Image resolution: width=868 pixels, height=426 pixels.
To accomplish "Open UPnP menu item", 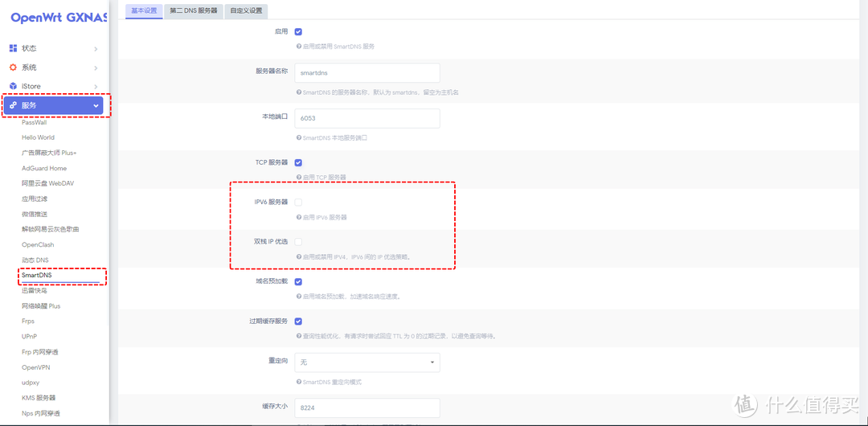I will (30, 336).
